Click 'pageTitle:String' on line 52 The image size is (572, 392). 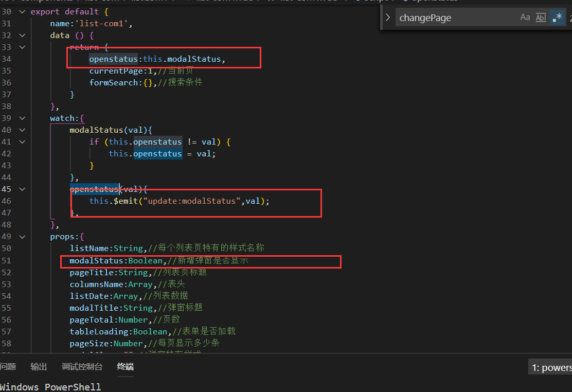point(109,272)
